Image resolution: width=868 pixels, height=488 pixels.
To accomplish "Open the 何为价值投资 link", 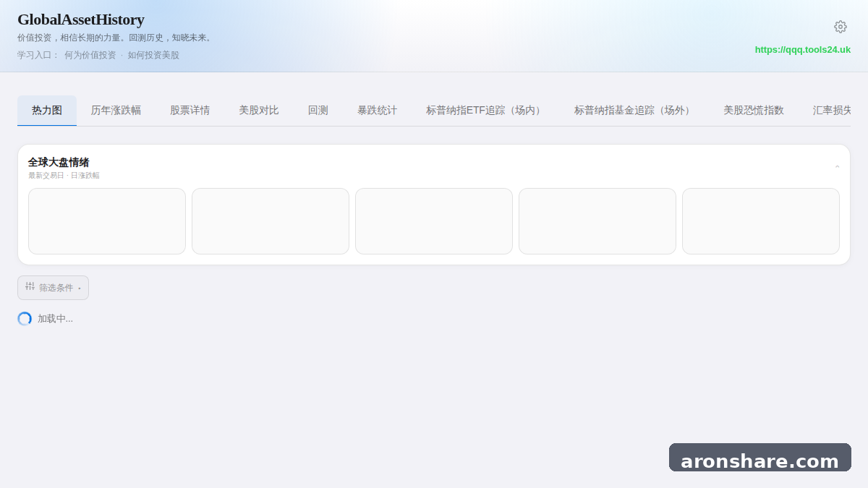I will (90, 55).
